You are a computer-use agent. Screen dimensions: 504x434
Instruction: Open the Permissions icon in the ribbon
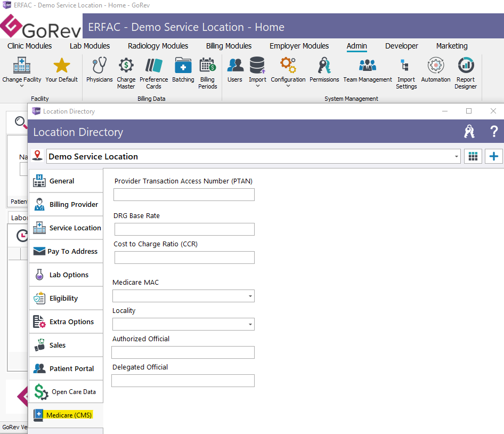click(x=324, y=65)
